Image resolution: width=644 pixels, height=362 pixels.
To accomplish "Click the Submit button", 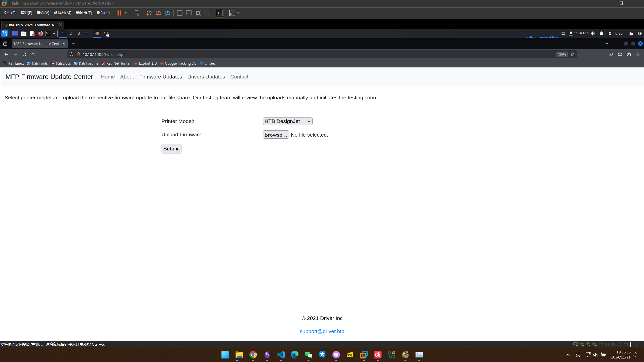I will click(x=171, y=149).
